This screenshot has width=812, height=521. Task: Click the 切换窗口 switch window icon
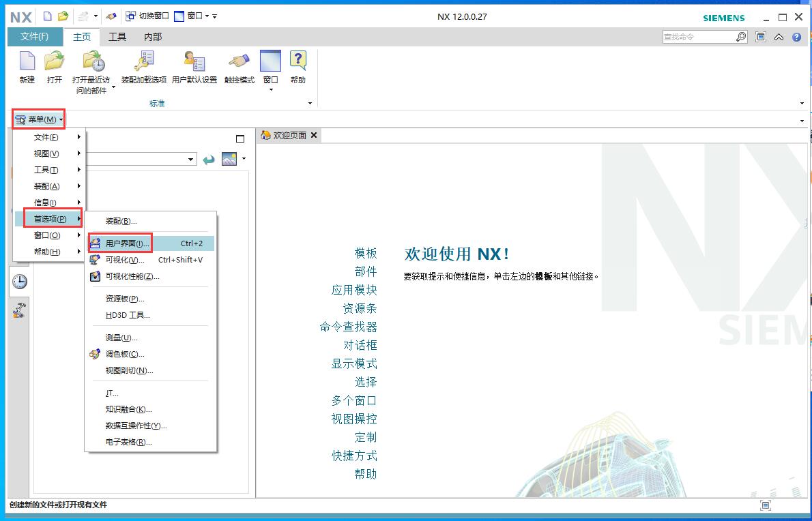[x=130, y=16]
